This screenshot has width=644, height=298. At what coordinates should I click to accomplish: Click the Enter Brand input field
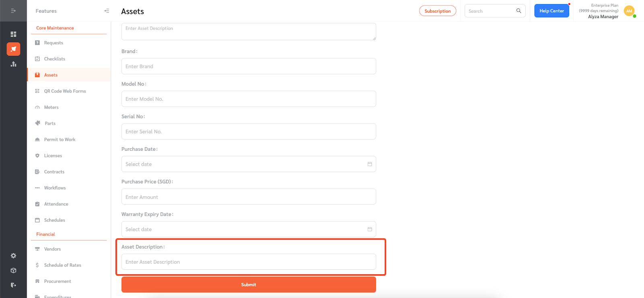click(249, 66)
